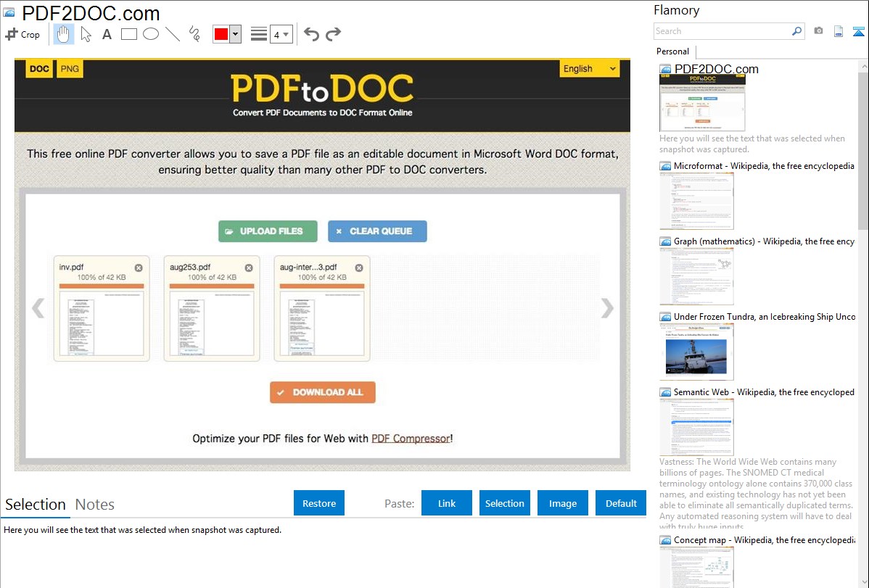This screenshot has width=869, height=588.
Task: Open the color picker dropdown arrow
Action: pos(236,34)
